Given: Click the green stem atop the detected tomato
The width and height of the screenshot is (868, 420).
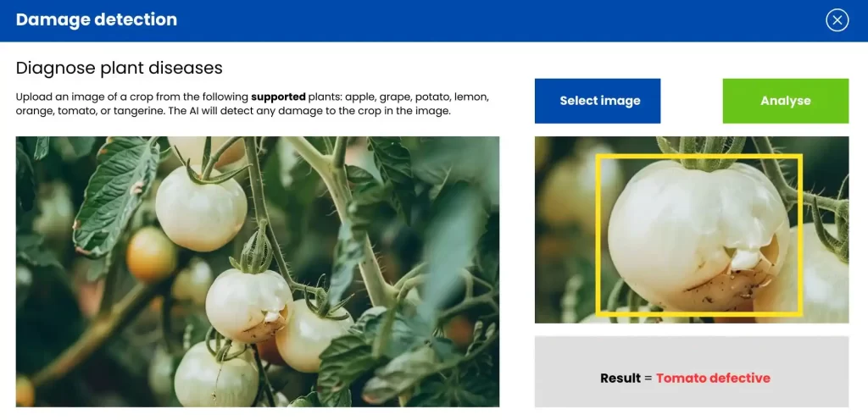Looking at the screenshot, I should [702, 152].
